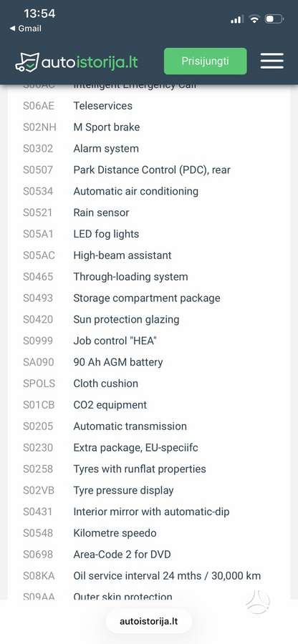Go back to the Gmail app
Screen dimensions: 298x644
pyautogui.click(x=26, y=29)
